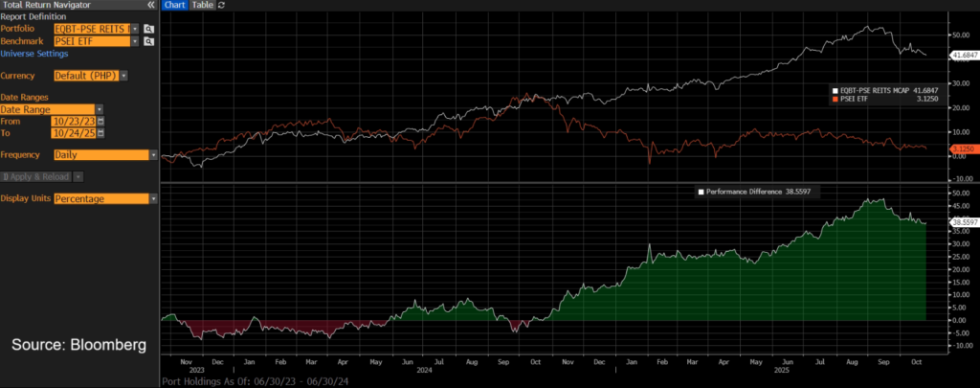The width and height of the screenshot is (980, 388).
Task: Expand the Benchmark dropdown arrow
Action: tap(135, 41)
